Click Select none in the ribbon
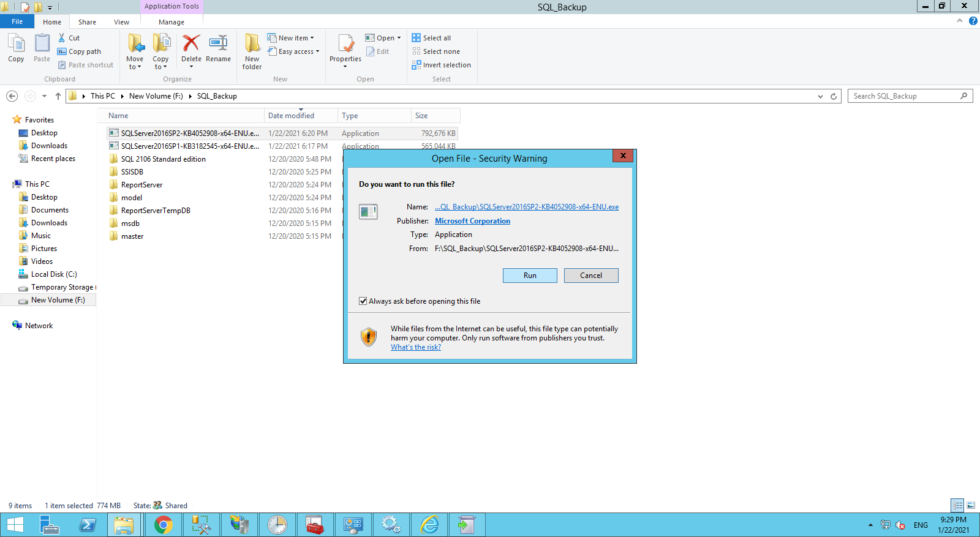 pyautogui.click(x=435, y=51)
